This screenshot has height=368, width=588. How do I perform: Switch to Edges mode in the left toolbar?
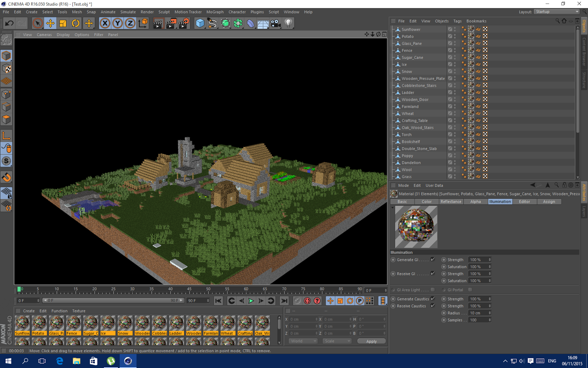[6, 107]
